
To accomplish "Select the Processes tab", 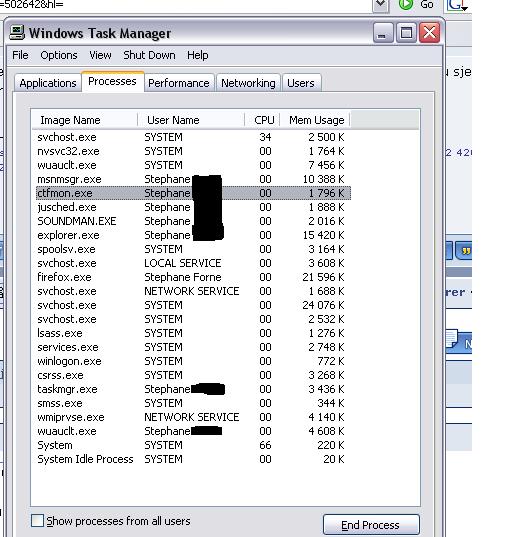I will (112, 82).
